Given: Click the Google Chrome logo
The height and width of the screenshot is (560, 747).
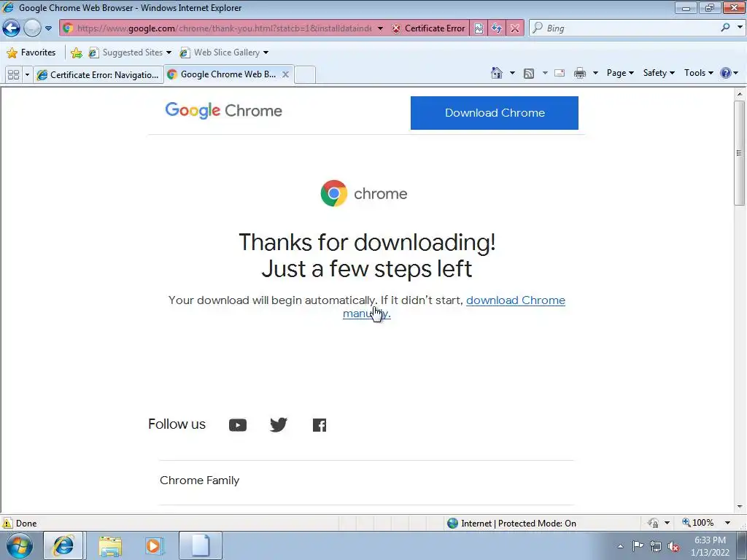Looking at the screenshot, I should point(223,111).
